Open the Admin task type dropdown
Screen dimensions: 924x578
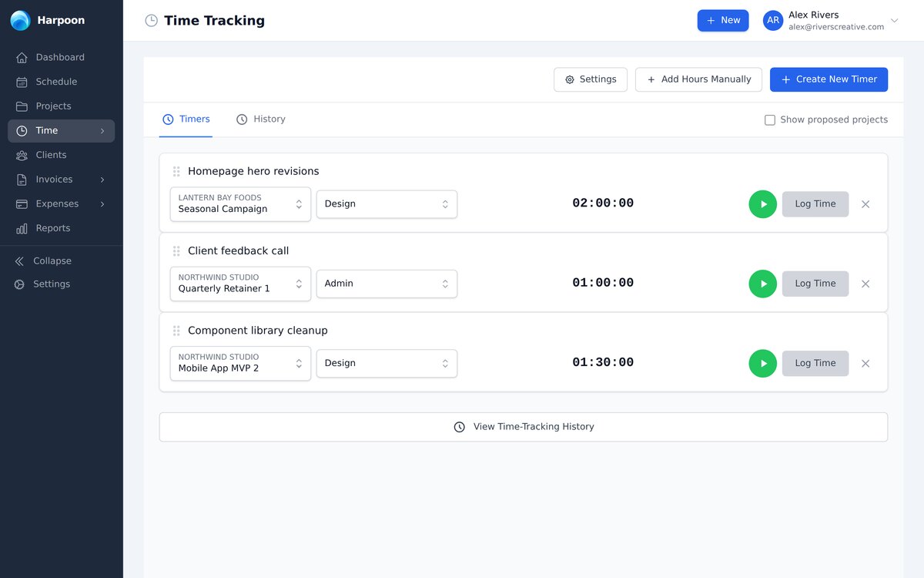point(387,284)
